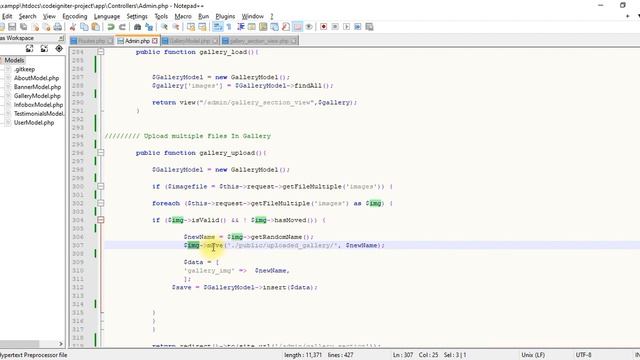Click the Close All toolbar icon

click(47, 27)
